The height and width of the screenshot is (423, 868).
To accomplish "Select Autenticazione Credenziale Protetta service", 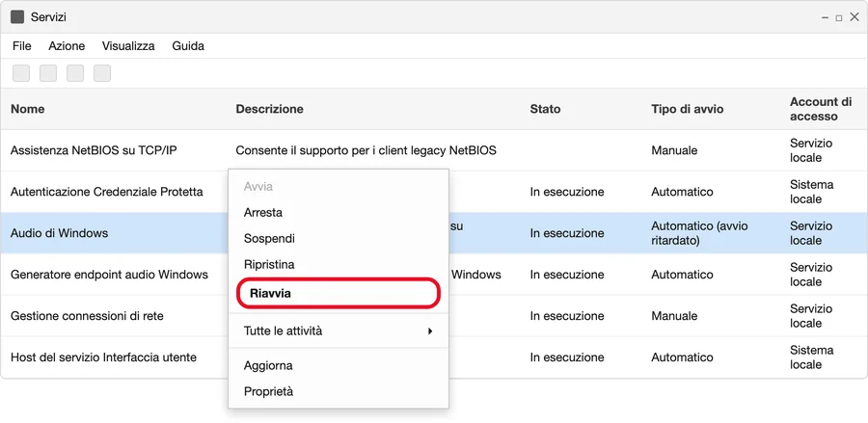I will click(x=107, y=192).
